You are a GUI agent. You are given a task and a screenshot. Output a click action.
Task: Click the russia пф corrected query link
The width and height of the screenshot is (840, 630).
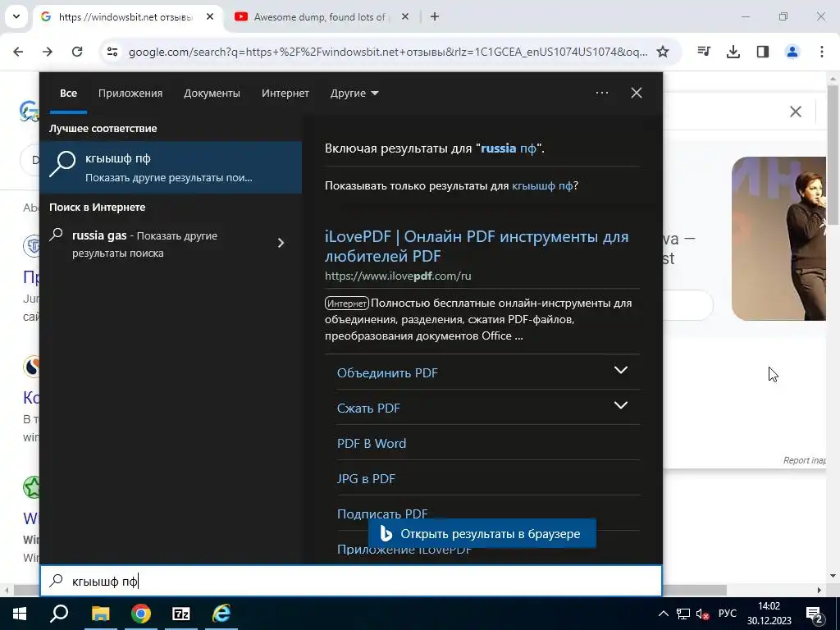click(509, 148)
